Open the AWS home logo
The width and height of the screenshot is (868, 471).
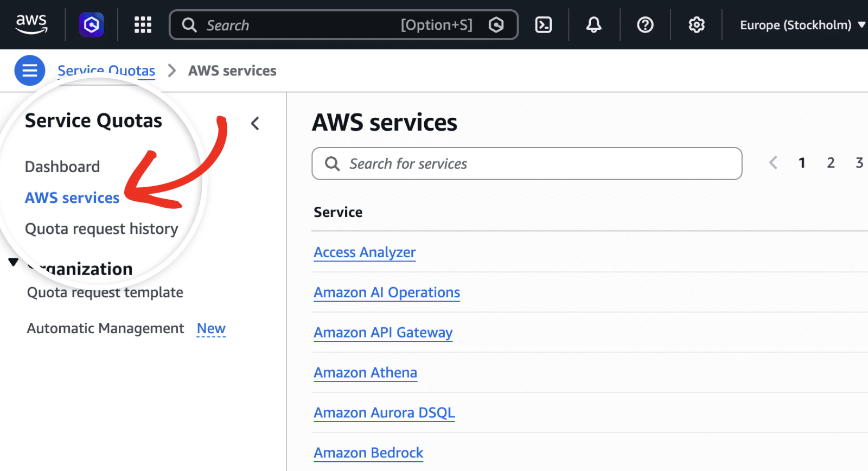point(31,24)
